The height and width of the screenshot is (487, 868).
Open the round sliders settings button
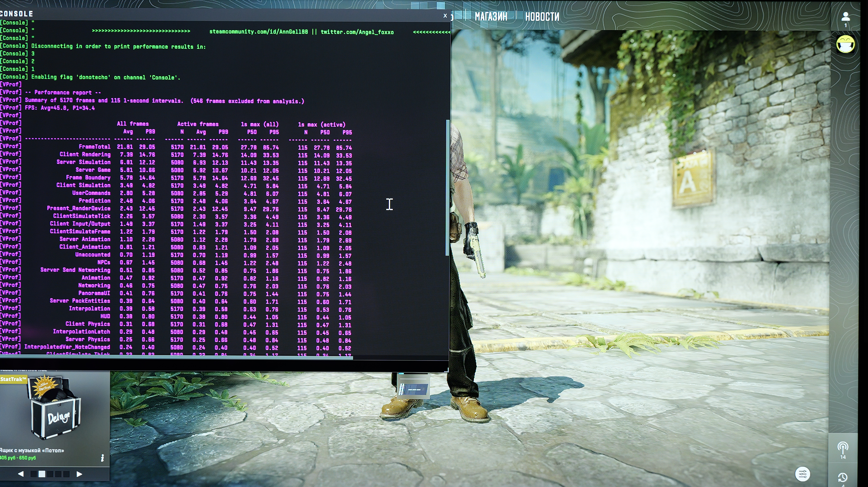click(803, 474)
